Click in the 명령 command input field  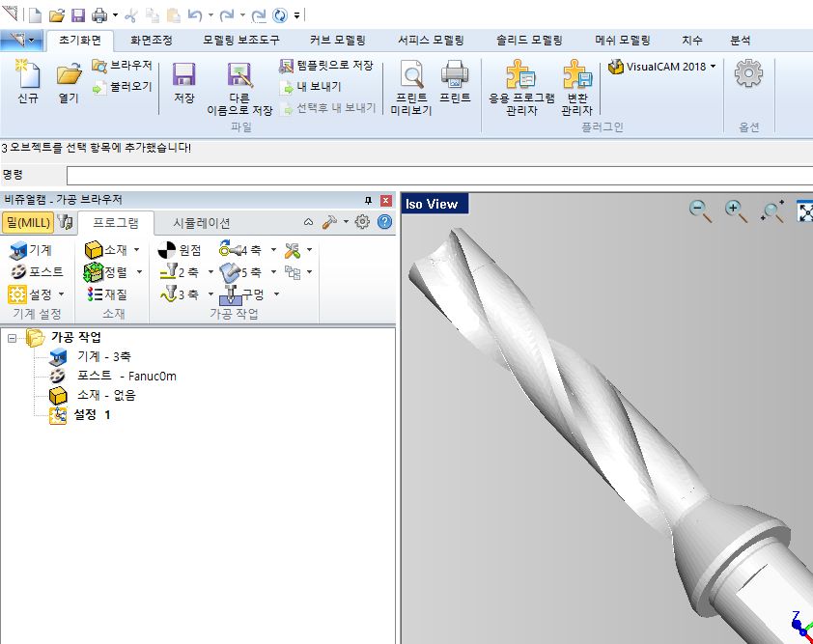[435, 175]
